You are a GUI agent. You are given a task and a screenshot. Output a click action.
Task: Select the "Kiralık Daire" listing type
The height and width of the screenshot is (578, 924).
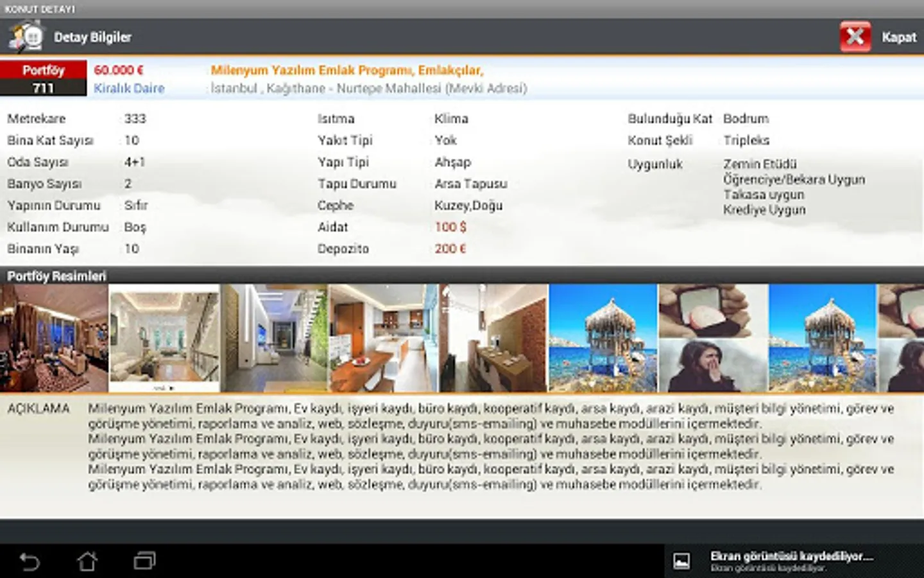[x=129, y=89]
